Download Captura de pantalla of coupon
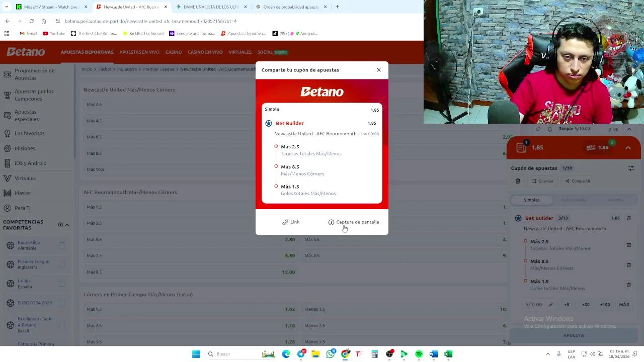 354,222
